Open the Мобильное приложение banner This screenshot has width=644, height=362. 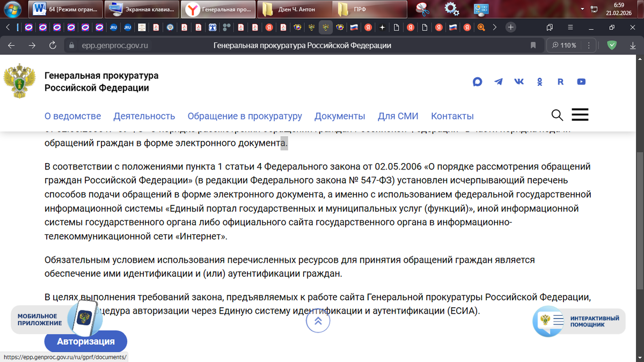point(57,320)
